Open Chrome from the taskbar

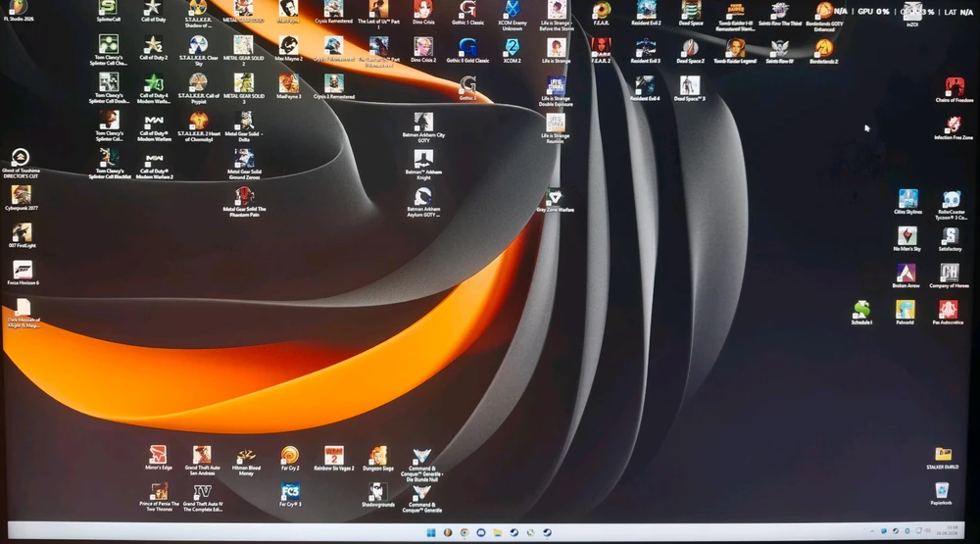click(465, 533)
